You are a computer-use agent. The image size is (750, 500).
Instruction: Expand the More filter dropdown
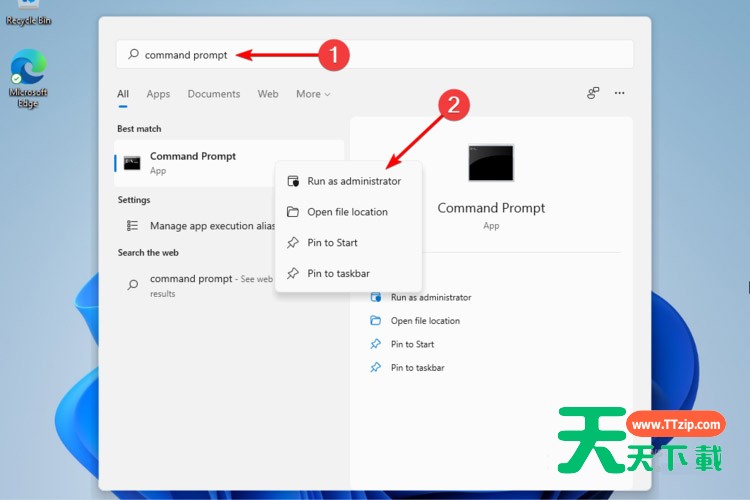click(x=312, y=94)
